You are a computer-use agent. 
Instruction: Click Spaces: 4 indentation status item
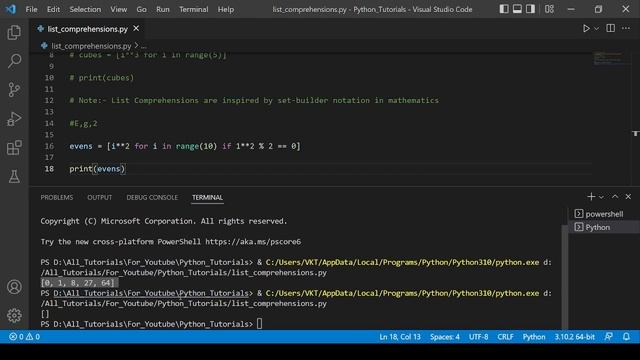pyautogui.click(x=444, y=337)
